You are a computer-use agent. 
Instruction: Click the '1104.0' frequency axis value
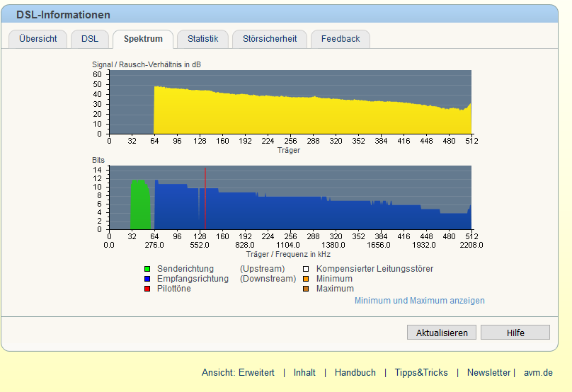coord(288,245)
